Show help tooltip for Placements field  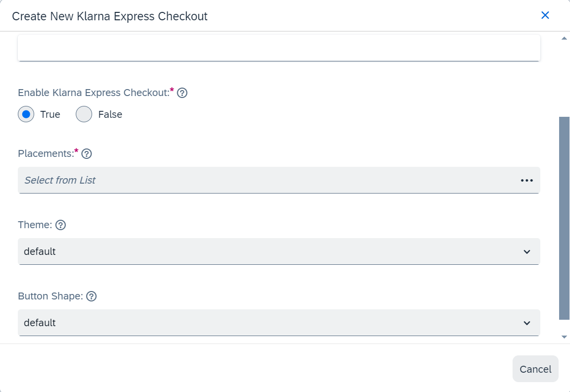pyautogui.click(x=87, y=154)
